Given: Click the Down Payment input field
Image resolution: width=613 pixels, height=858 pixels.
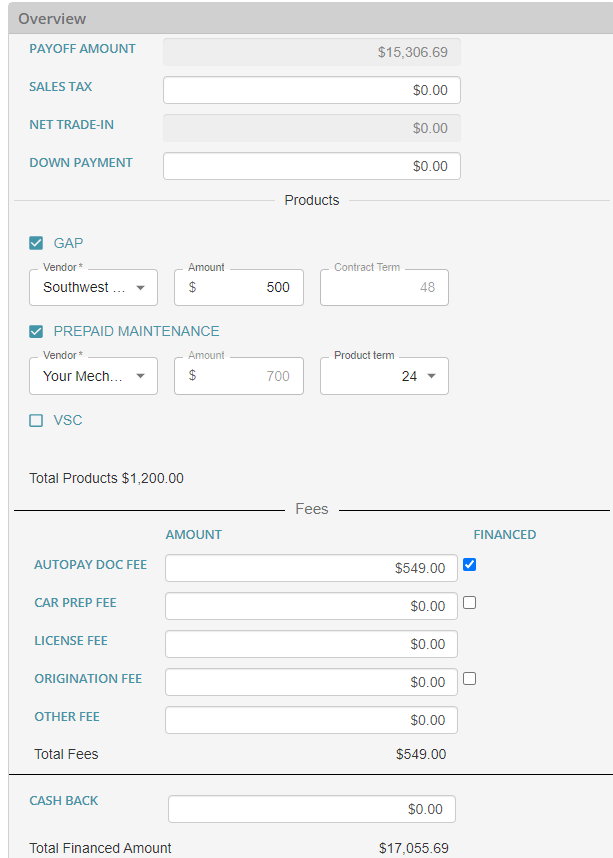Looking at the screenshot, I should [311, 166].
